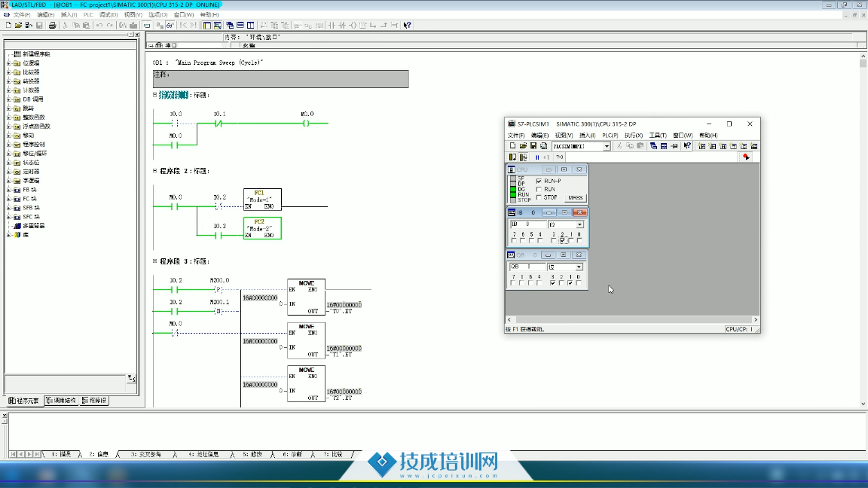The image size is (868, 488).
Task: Click the print icon in LAD editor toolbar
Action: tap(52, 25)
